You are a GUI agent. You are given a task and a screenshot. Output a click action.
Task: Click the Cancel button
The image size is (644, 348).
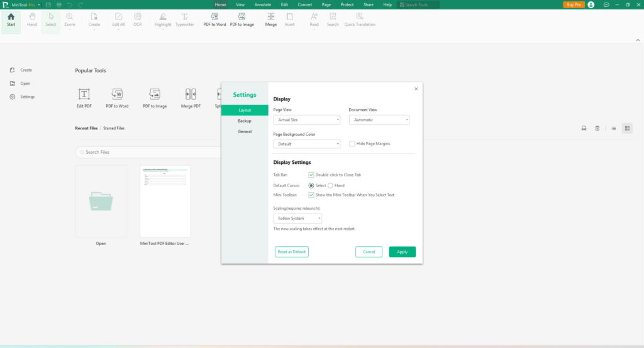pos(369,252)
